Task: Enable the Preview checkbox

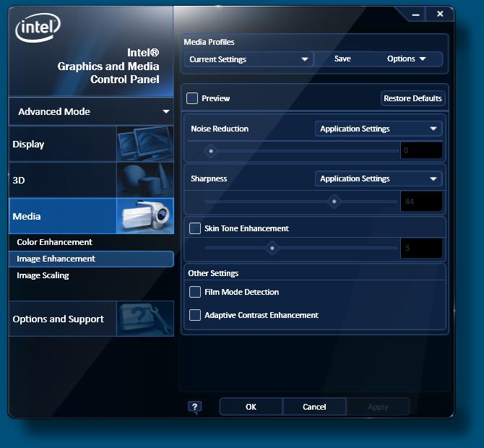Action: point(192,98)
